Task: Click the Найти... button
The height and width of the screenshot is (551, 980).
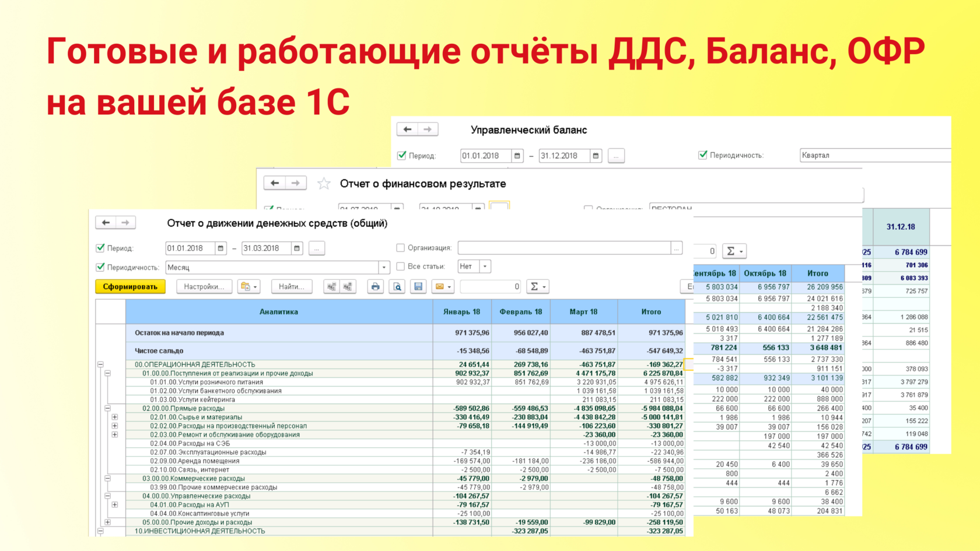Action: 292,286
